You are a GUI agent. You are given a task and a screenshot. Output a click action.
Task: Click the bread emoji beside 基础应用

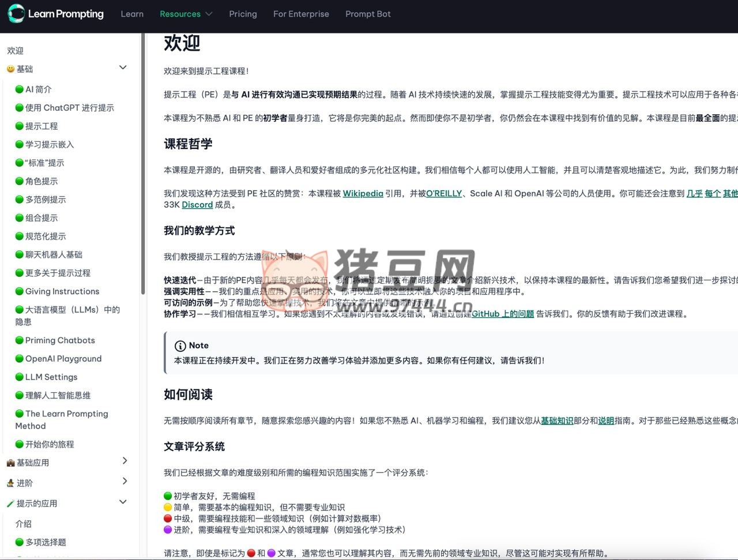tap(10, 462)
